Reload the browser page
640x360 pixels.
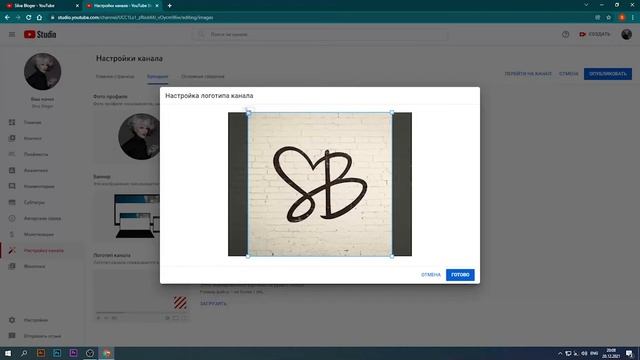pyautogui.click(x=29, y=18)
